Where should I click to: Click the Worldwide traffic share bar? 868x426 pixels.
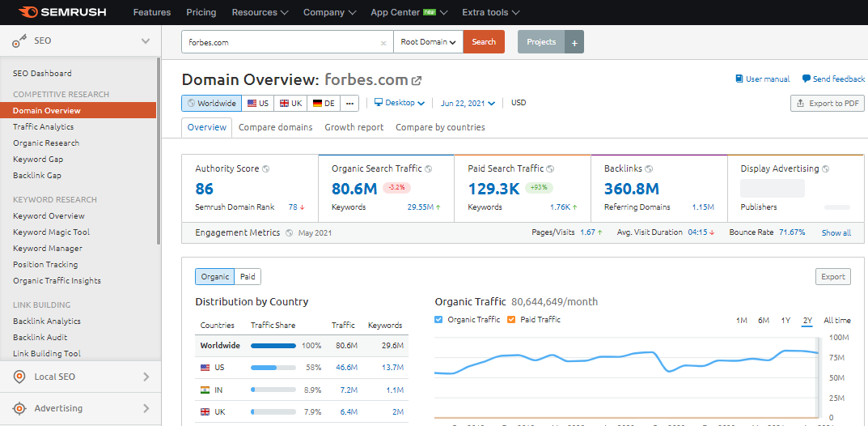tap(273, 346)
